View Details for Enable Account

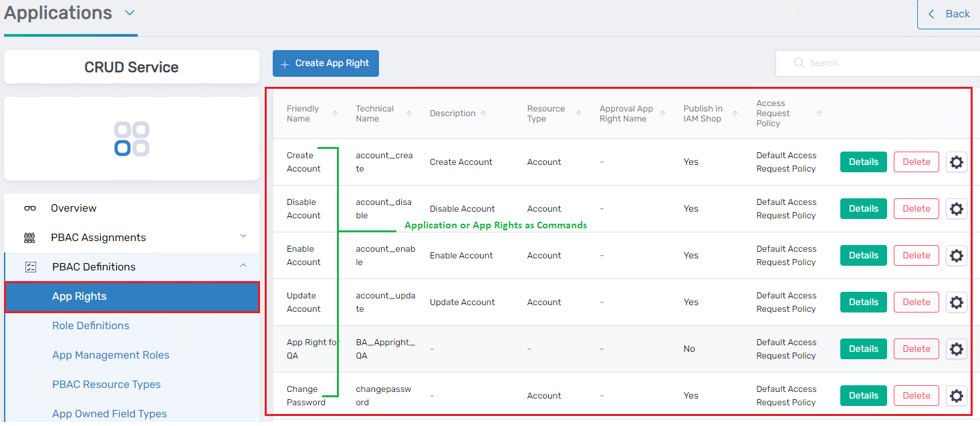864,256
